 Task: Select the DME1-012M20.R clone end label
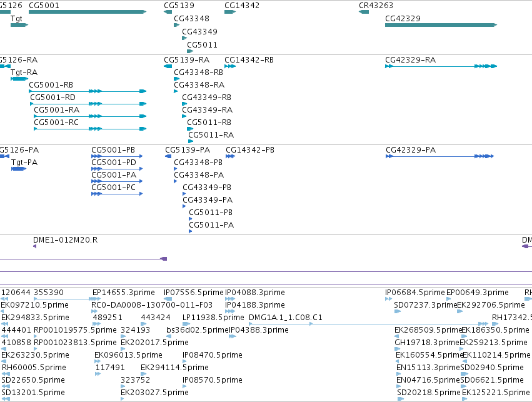66,240
